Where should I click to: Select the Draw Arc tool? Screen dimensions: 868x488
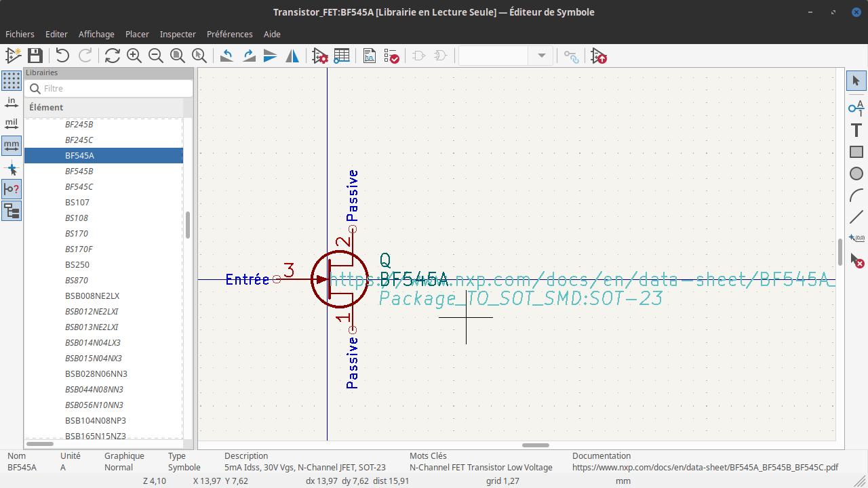tap(856, 195)
